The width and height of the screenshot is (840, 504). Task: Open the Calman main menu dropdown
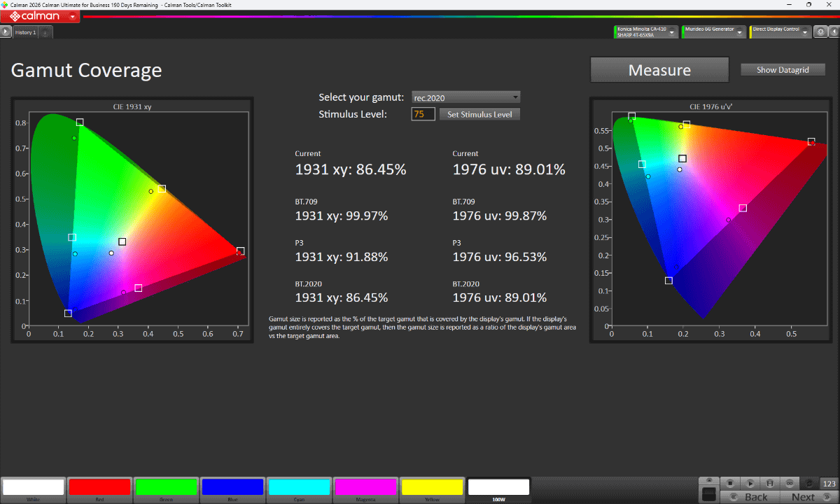(x=73, y=16)
